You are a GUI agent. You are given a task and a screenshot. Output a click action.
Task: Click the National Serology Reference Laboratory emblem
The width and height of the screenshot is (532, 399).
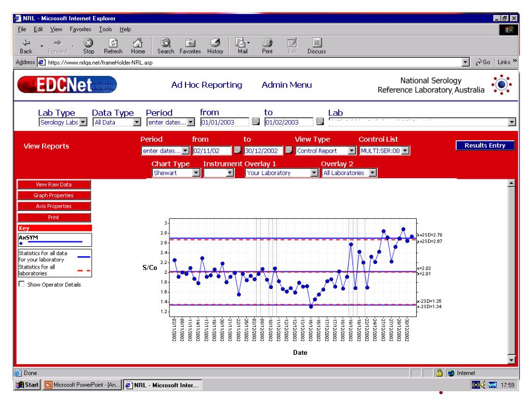(501, 85)
